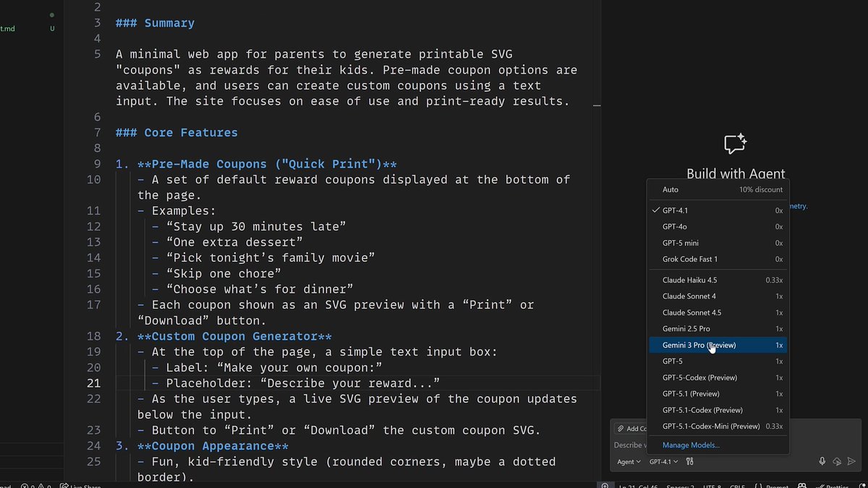
Task: Click the 0.33x multiplier beside Claude Haiku 4.5
Action: 774,280
